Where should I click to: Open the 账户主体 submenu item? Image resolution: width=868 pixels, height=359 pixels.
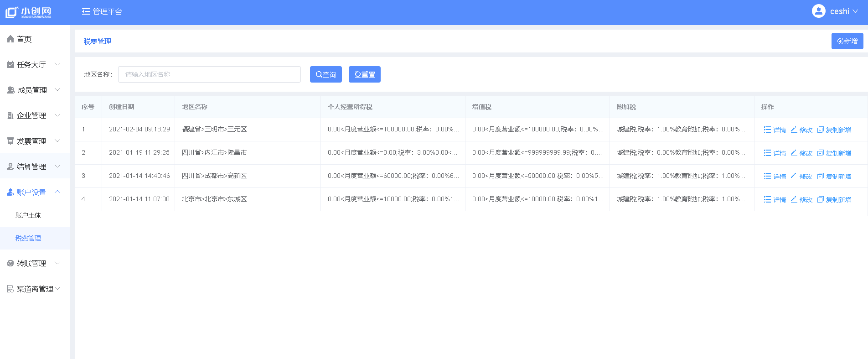[x=28, y=215]
